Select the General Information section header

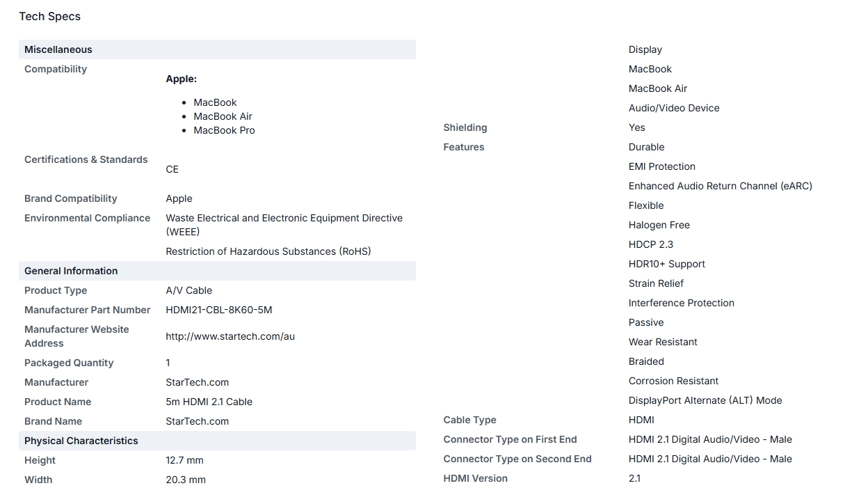click(x=217, y=271)
